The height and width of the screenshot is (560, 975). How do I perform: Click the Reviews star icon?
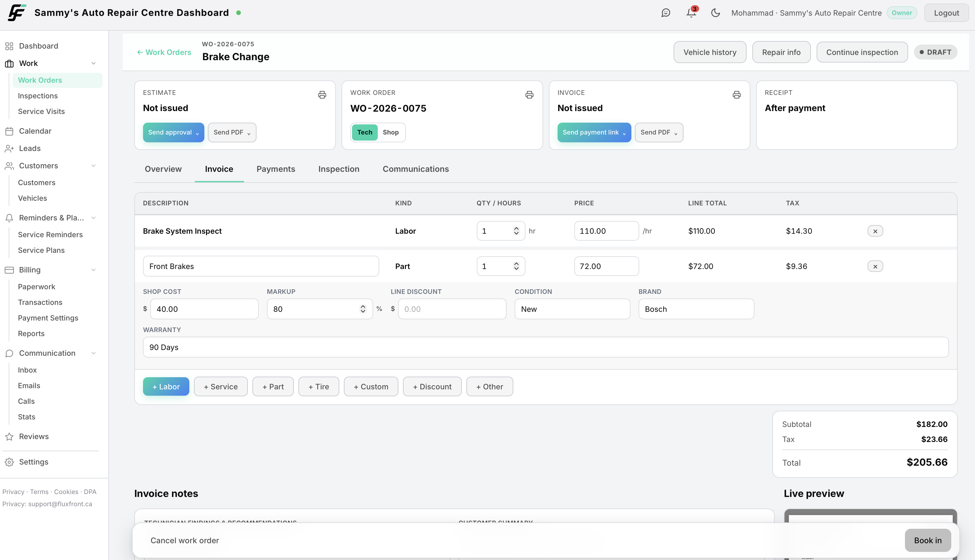pyautogui.click(x=9, y=436)
